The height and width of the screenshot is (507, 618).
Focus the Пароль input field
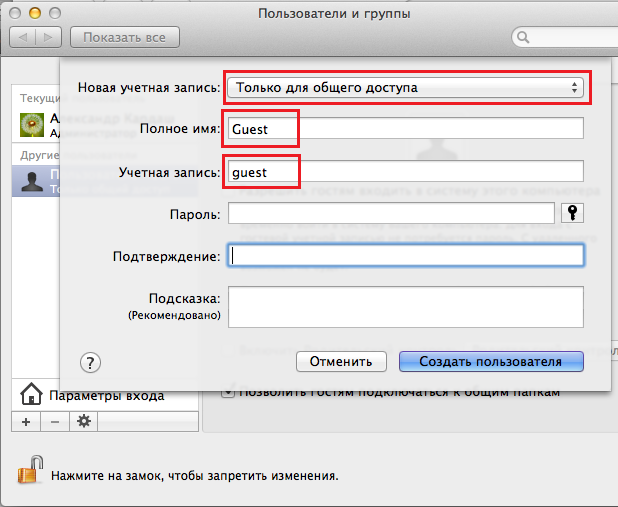[391, 213]
